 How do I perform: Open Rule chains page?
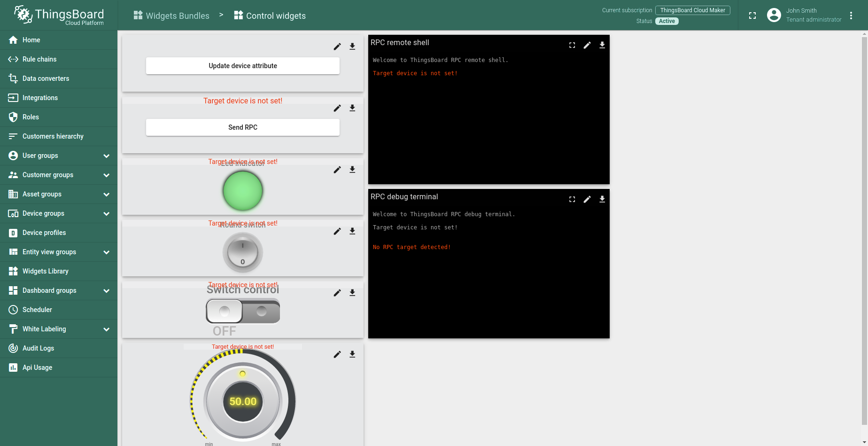click(x=59, y=59)
